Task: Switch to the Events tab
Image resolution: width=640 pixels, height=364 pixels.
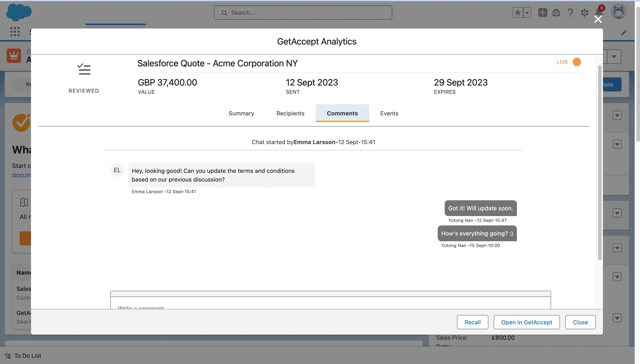Action: [389, 113]
